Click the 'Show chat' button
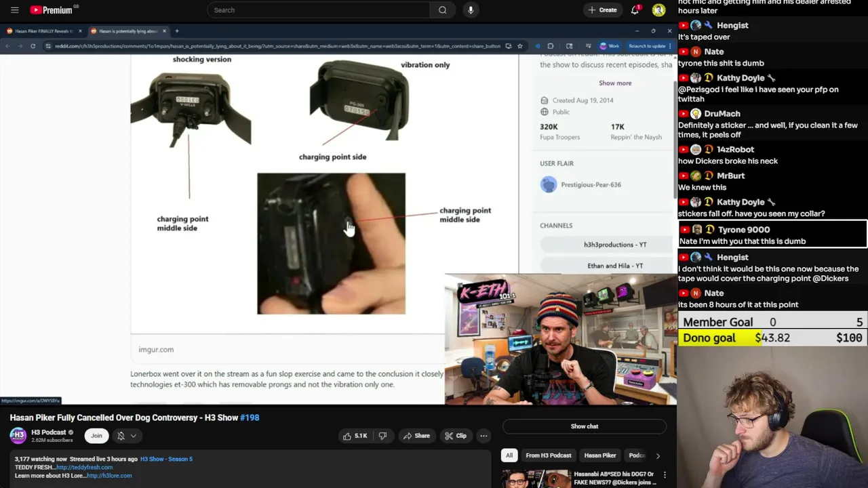Screen dimensions: 868x488 [x=585, y=426]
